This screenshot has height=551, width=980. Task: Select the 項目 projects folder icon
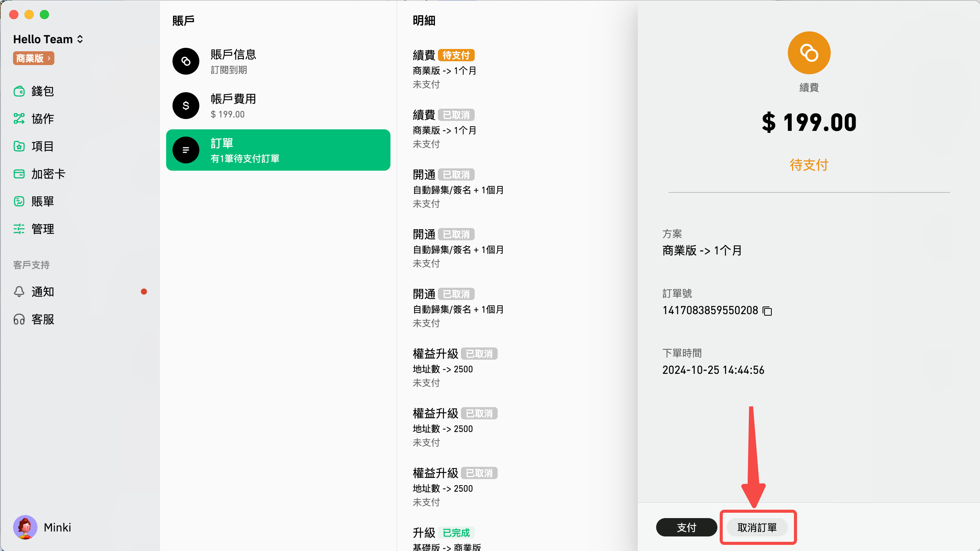click(19, 146)
